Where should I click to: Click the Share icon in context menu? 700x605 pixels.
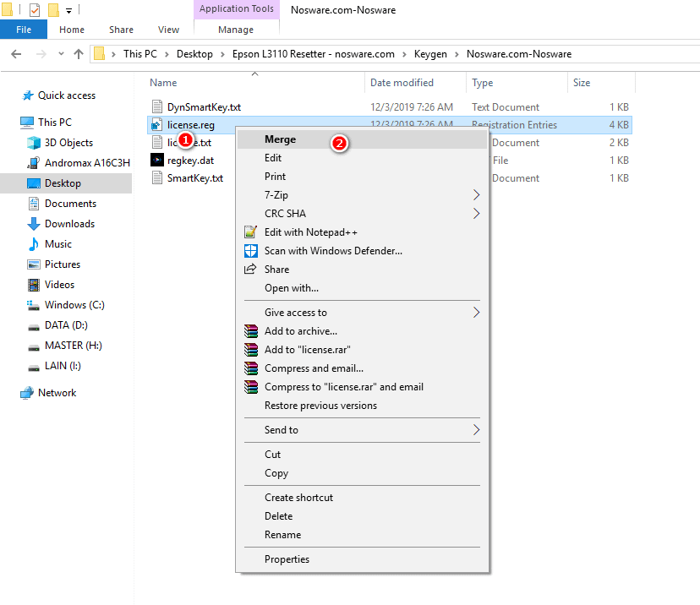click(x=250, y=269)
